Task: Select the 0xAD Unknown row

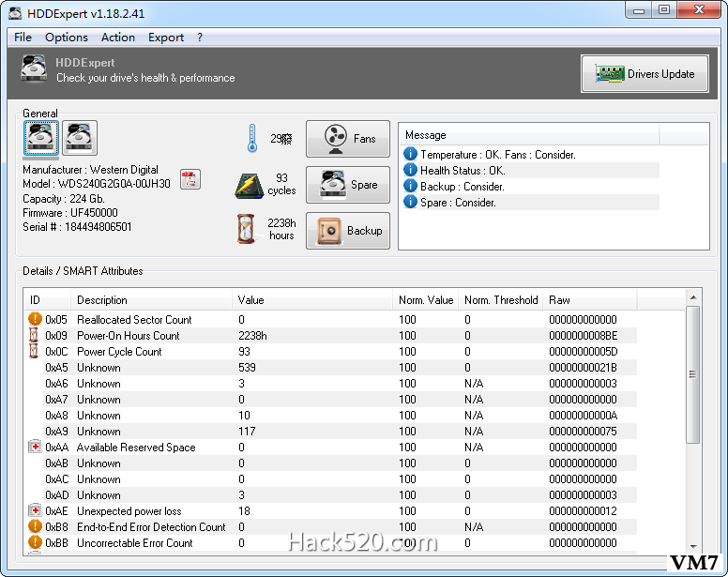Action: click(330, 494)
